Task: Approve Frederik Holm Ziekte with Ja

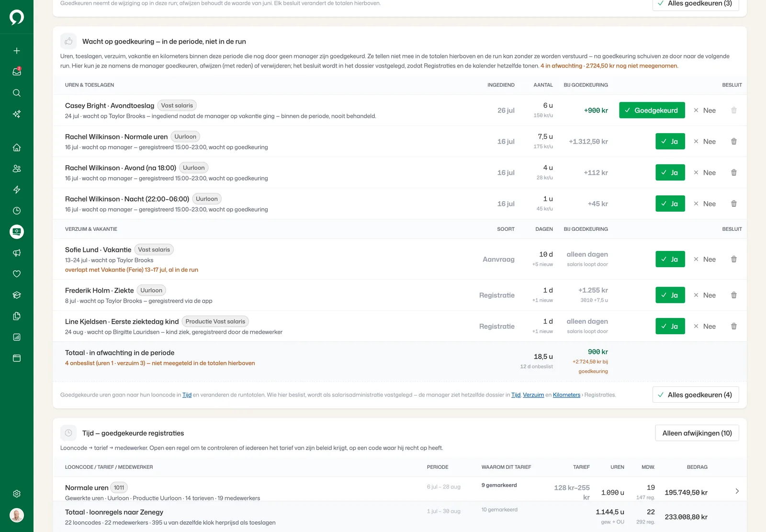Action: [x=670, y=295]
